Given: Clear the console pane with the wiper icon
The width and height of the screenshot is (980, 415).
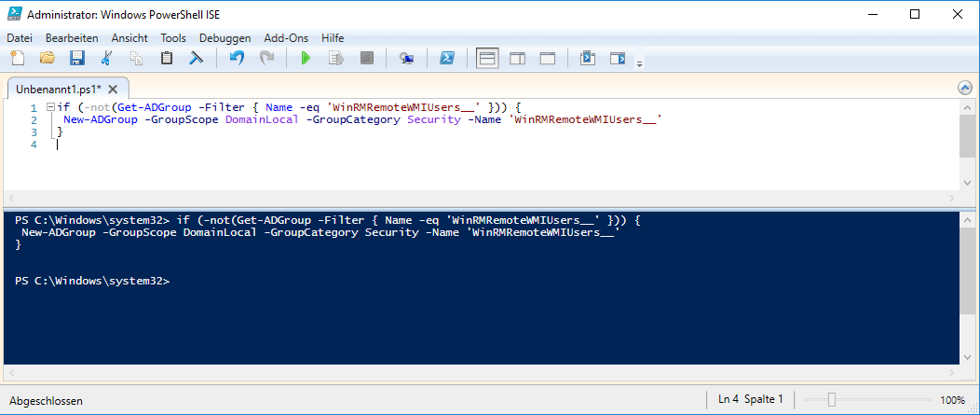Looking at the screenshot, I should click(x=197, y=59).
